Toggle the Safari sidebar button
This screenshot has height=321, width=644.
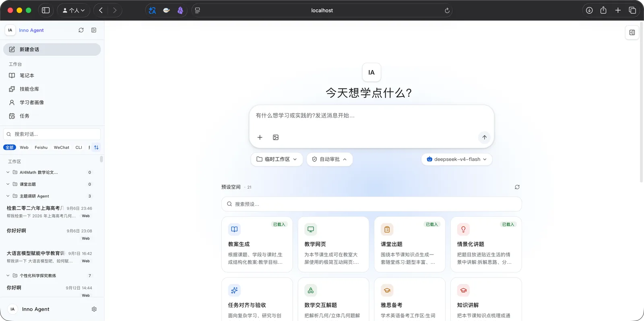click(46, 10)
